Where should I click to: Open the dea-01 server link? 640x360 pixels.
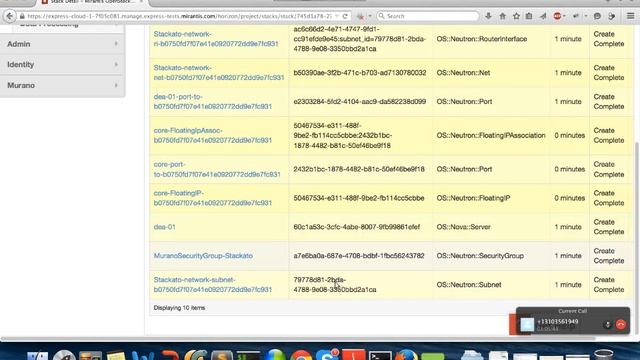click(x=164, y=227)
